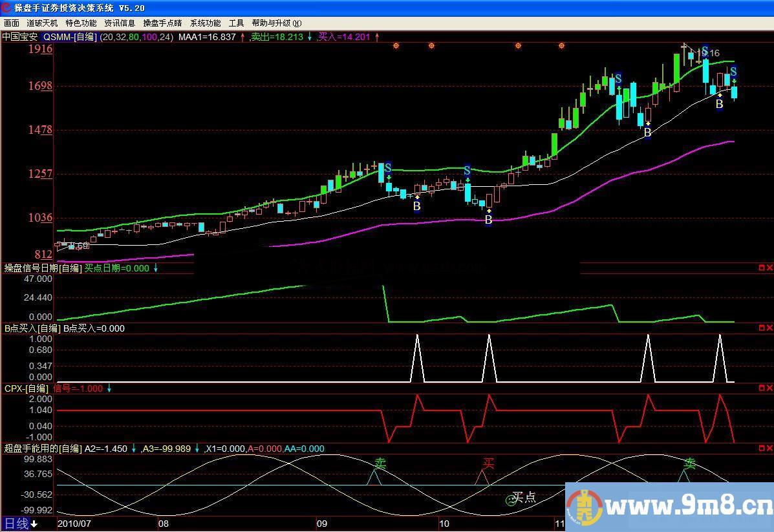Maximize the CPX indicator panel
The image size is (774, 532).
coord(761,388)
